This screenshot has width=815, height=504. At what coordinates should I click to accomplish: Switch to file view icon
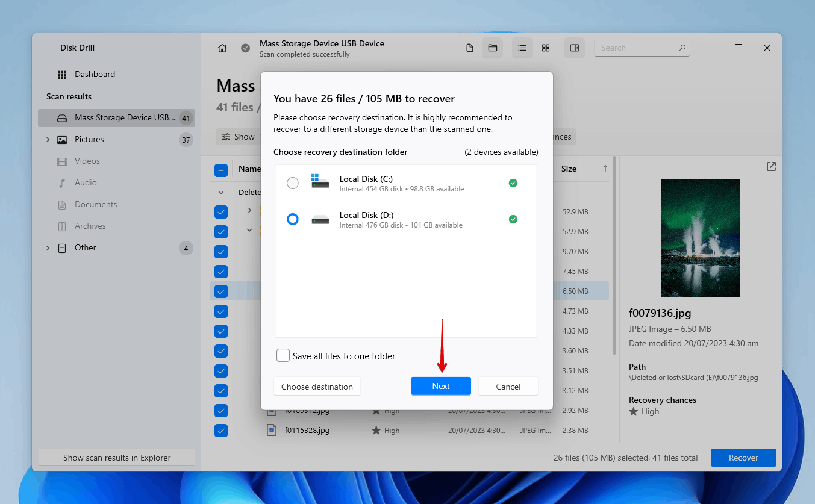pyautogui.click(x=470, y=48)
